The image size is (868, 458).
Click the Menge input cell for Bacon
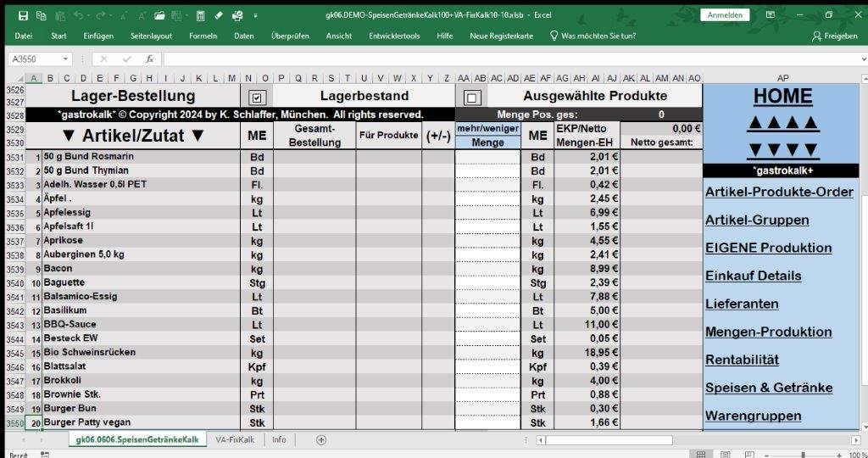(487, 268)
